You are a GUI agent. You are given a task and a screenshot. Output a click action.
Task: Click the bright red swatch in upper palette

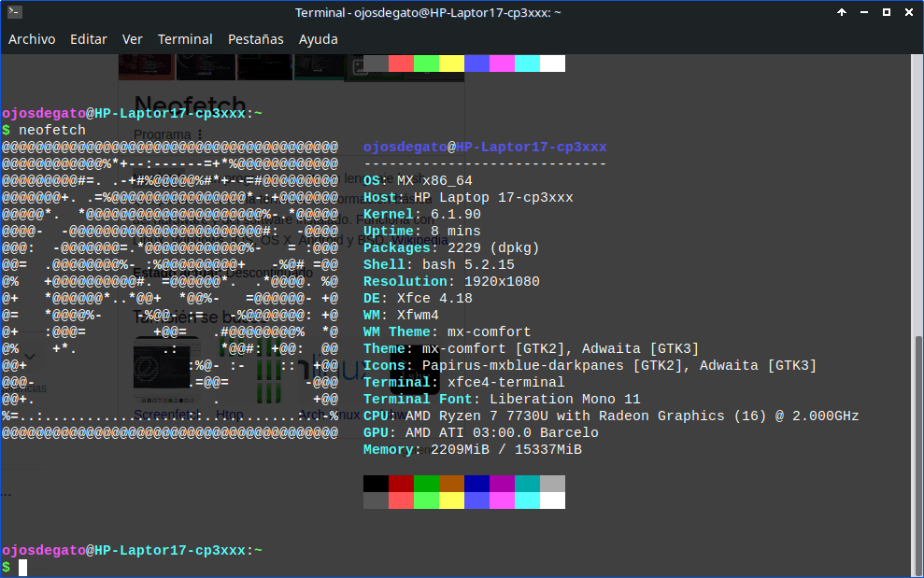pos(402,63)
